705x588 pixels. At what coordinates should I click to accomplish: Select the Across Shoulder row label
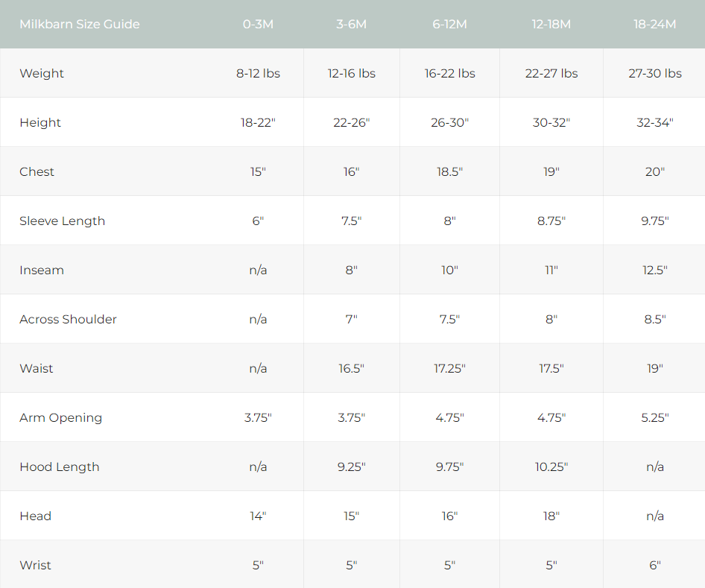[x=68, y=319]
